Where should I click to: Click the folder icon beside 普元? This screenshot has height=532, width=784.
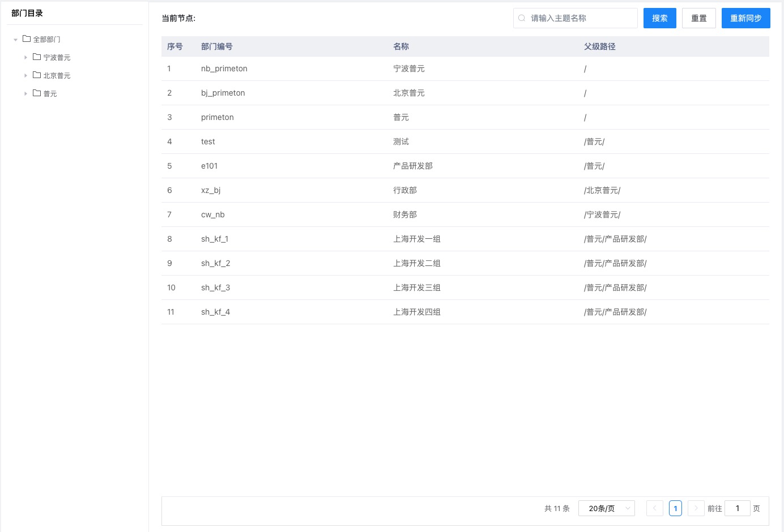(36, 93)
